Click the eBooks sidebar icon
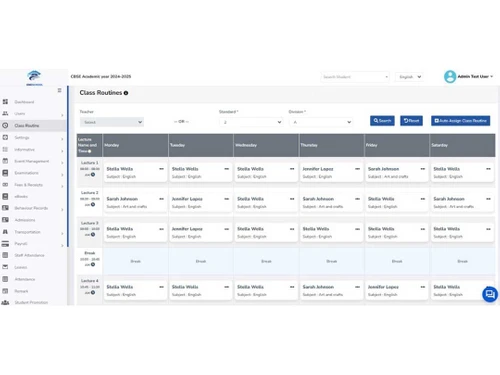500x375 pixels. (x=5, y=196)
